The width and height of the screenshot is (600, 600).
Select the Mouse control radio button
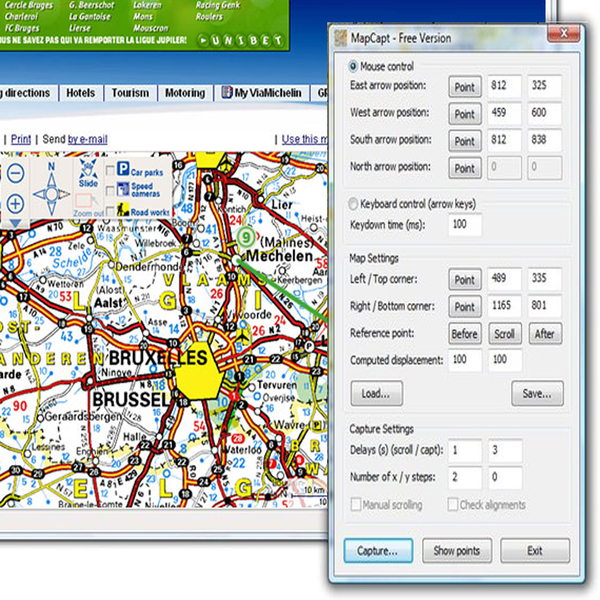353,67
